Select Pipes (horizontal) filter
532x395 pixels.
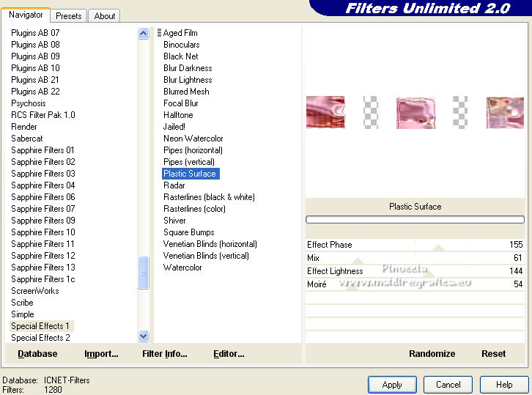click(193, 150)
